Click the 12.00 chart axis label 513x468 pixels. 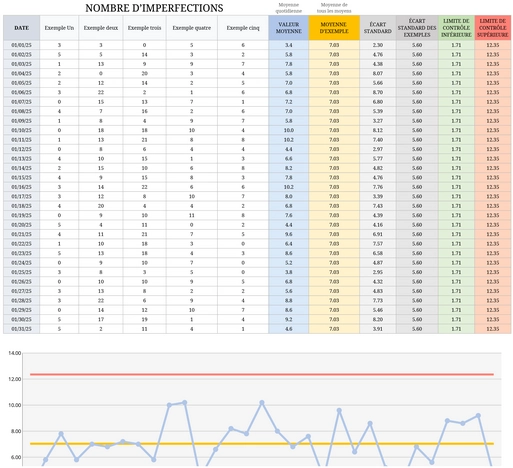15,379
